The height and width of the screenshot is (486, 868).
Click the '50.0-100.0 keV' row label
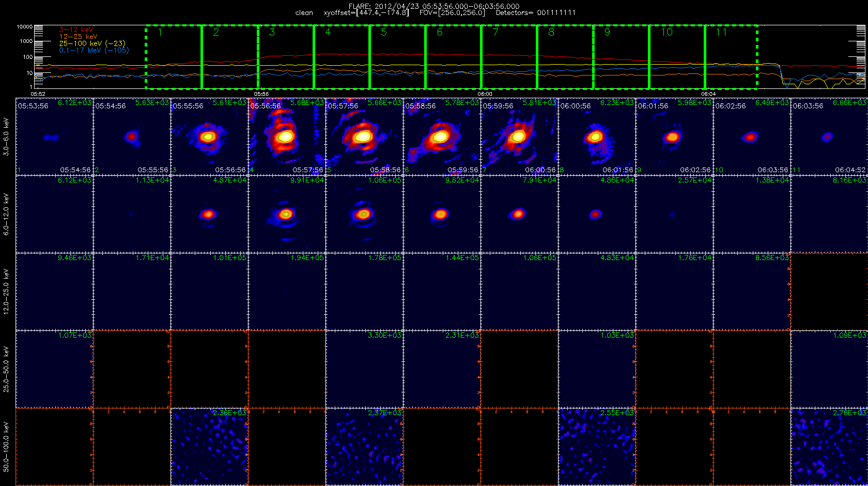click(6, 447)
